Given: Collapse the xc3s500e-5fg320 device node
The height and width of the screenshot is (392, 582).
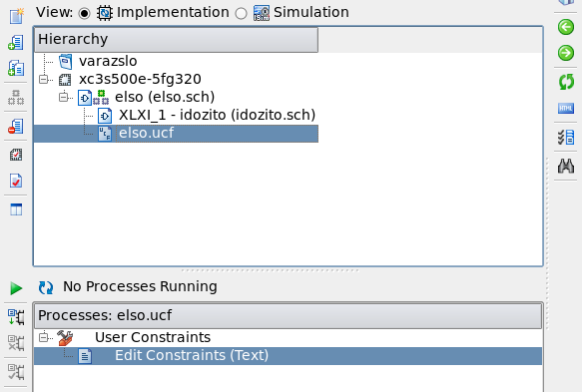Looking at the screenshot, I should point(44,79).
